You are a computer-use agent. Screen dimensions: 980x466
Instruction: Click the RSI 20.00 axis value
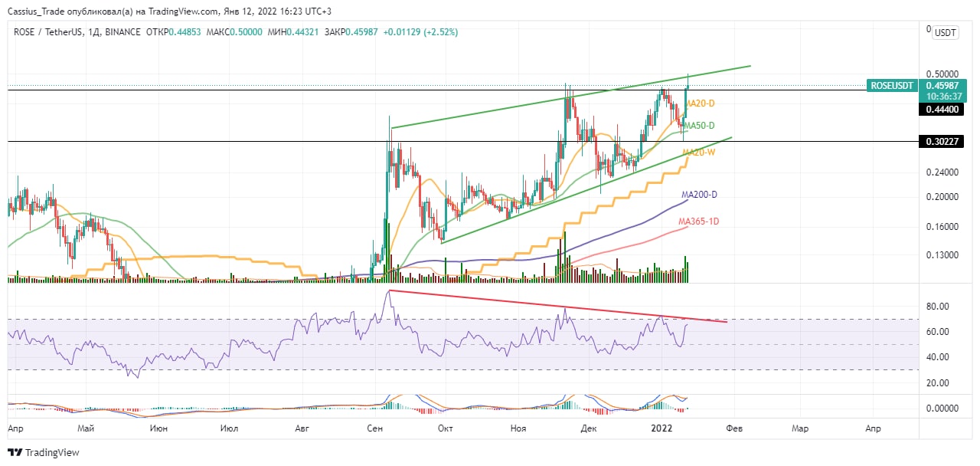click(938, 382)
